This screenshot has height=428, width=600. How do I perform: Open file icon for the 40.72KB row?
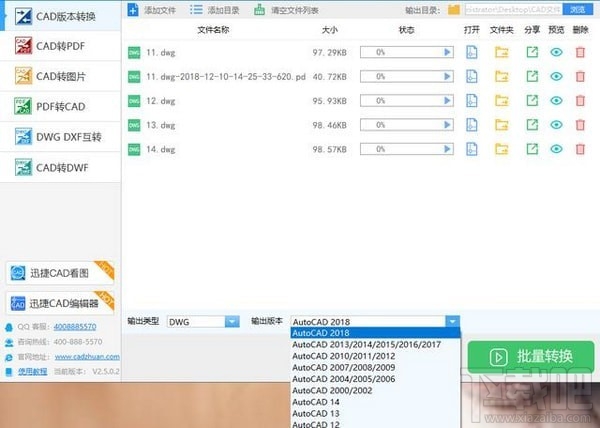pos(471,76)
